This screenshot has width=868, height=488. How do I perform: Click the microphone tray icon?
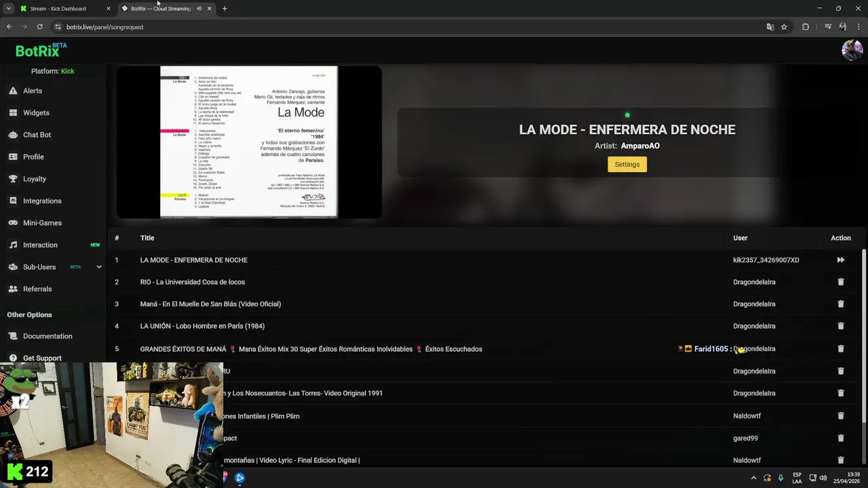coord(781,478)
